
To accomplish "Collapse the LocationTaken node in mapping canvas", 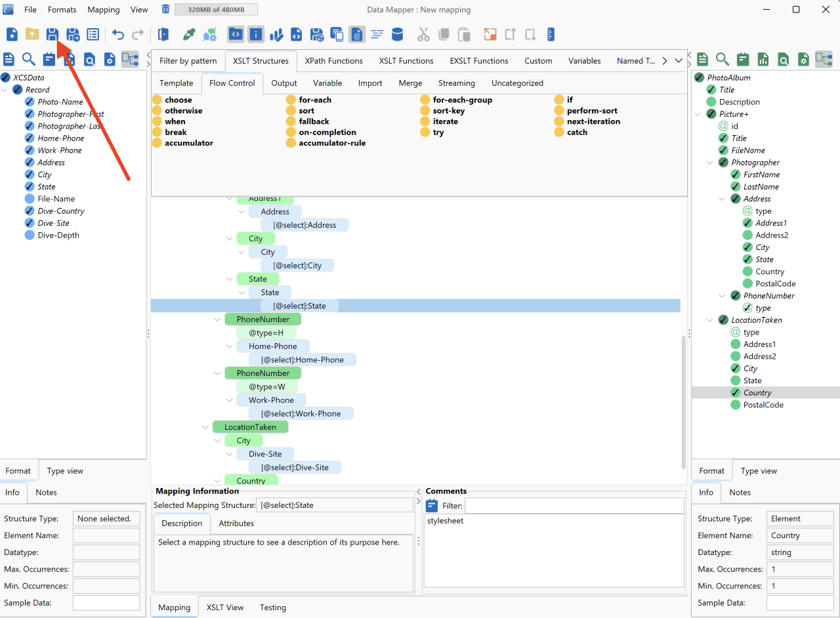I will 205,427.
